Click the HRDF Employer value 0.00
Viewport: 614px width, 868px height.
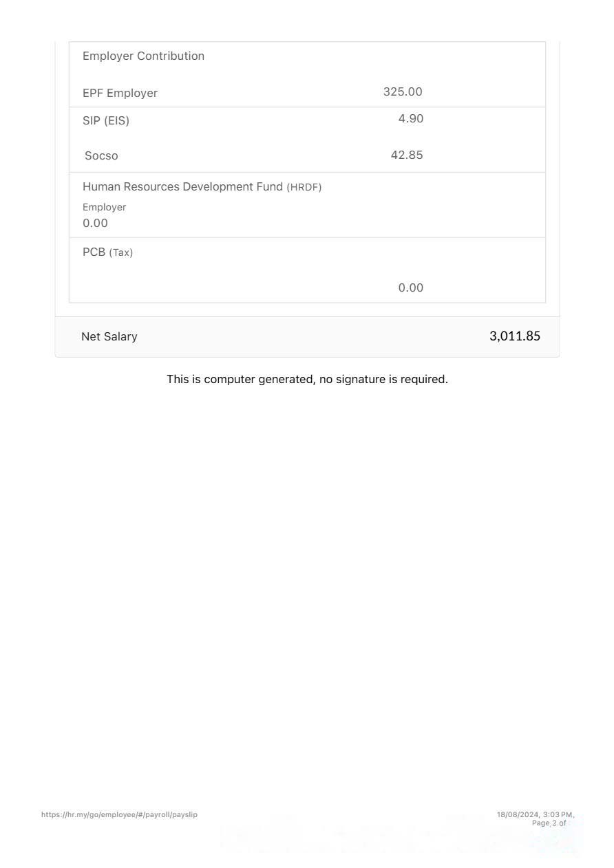click(x=95, y=224)
